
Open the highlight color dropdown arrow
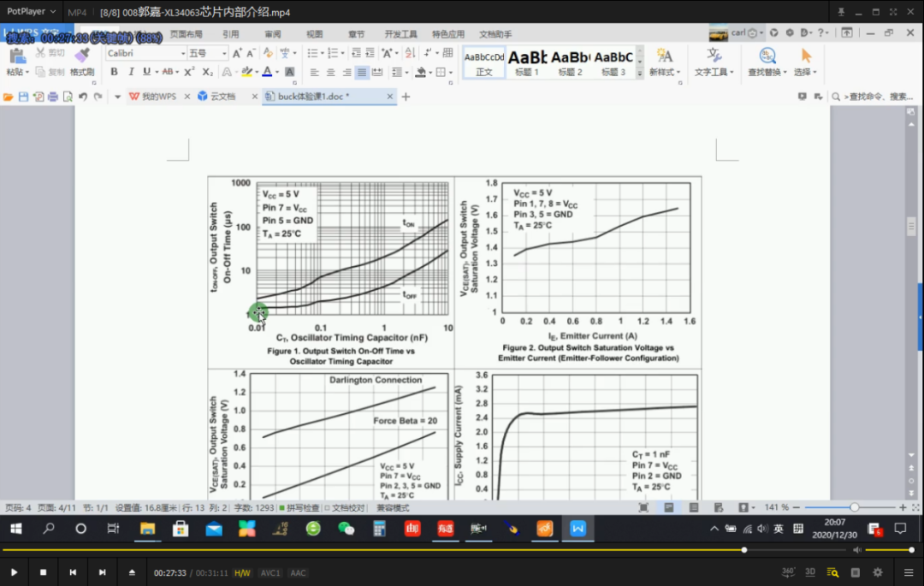pos(257,73)
